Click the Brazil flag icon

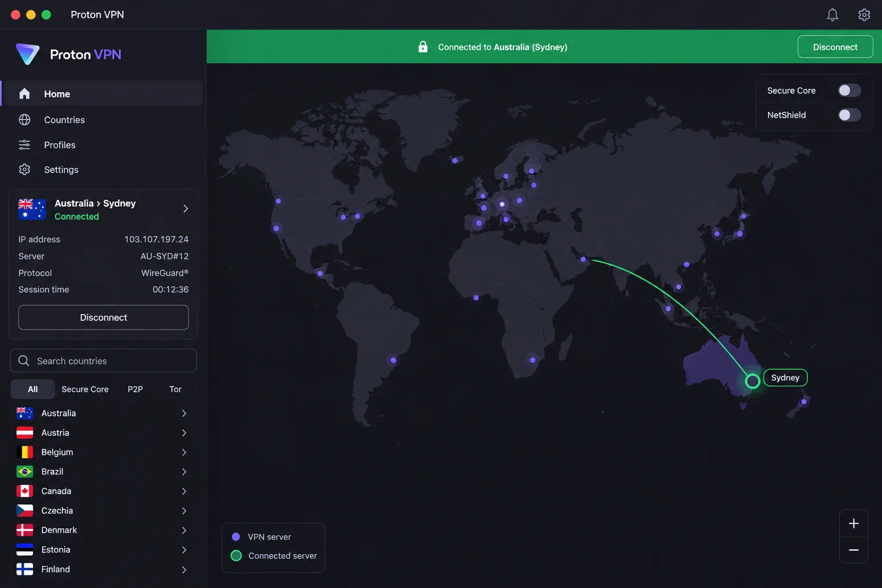point(25,472)
